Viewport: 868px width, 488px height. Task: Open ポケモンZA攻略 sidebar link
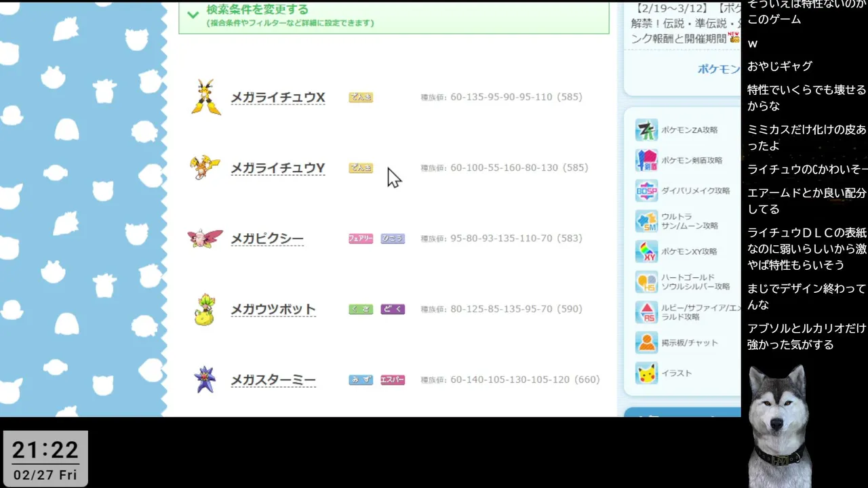coord(689,129)
